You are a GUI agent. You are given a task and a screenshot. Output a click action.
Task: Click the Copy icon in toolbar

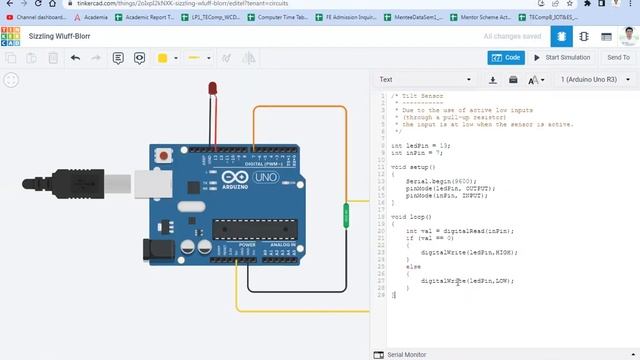[x=11, y=58]
